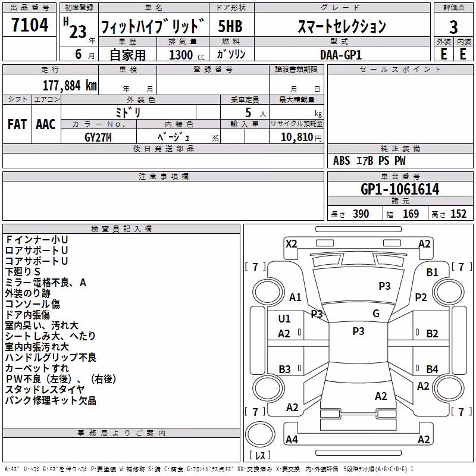Click the セールスポイント header
This screenshot has width=476, height=476.
pyautogui.click(x=400, y=70)
